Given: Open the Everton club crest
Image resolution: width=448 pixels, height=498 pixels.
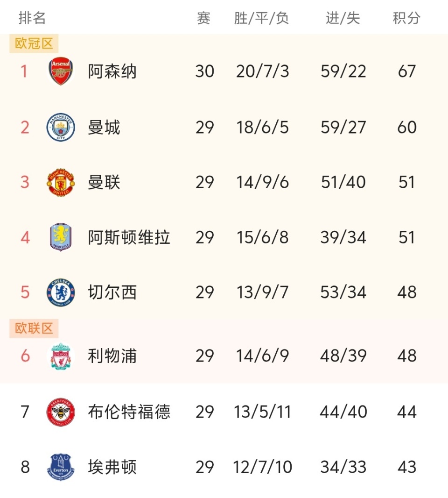Looking at the screenshot, I should point(61,467).
